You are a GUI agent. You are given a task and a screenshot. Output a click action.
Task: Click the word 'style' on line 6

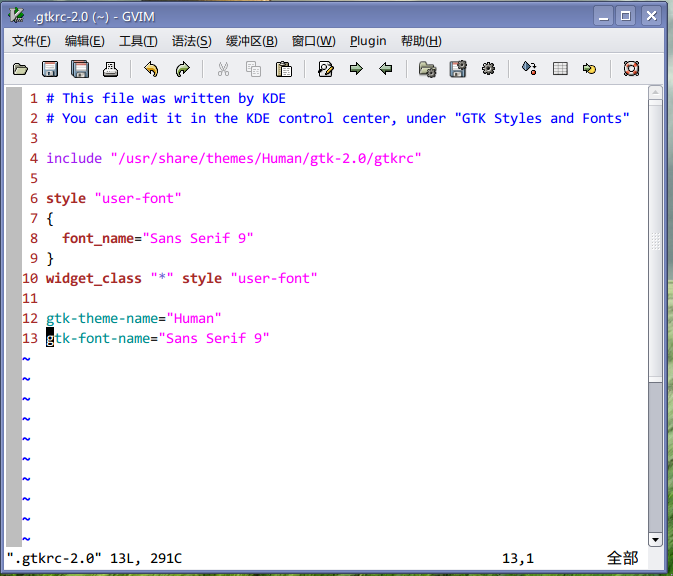pyautogui.click(x=66, y=198)
